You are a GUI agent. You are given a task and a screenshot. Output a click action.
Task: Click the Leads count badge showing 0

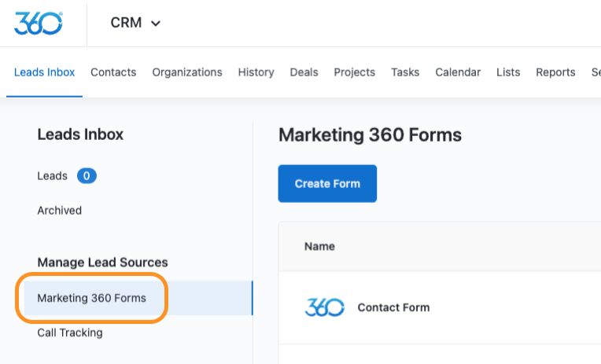pyautogui.click(x=87, y=176)
